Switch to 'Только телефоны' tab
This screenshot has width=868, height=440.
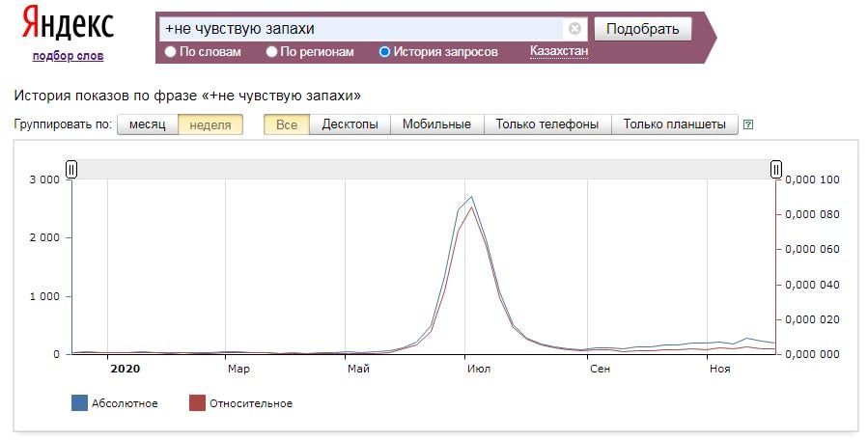tap(546, 124)
